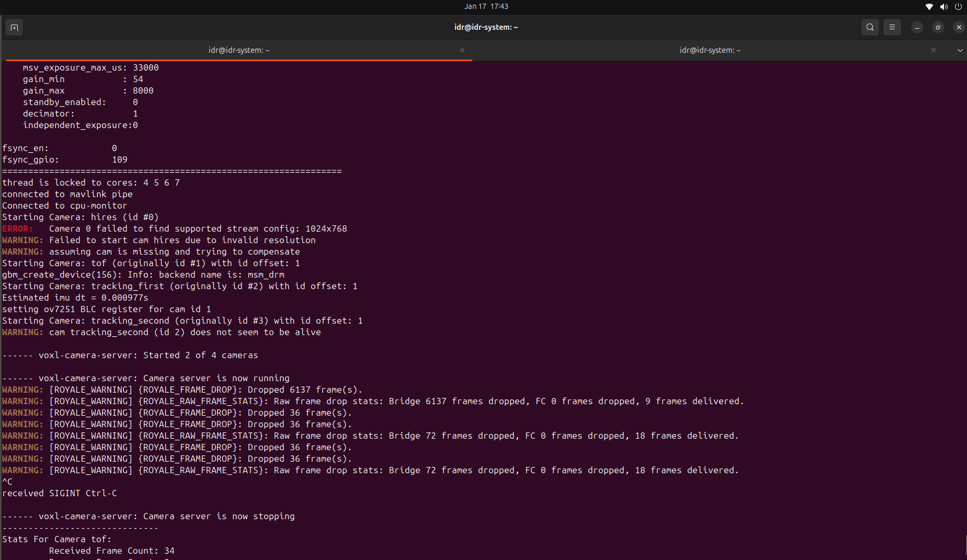Image resolution: width=967 pixels, height=560 pixels.
Task: Click the received SIGINT Ctrl-C line
Action: (60, 493)
